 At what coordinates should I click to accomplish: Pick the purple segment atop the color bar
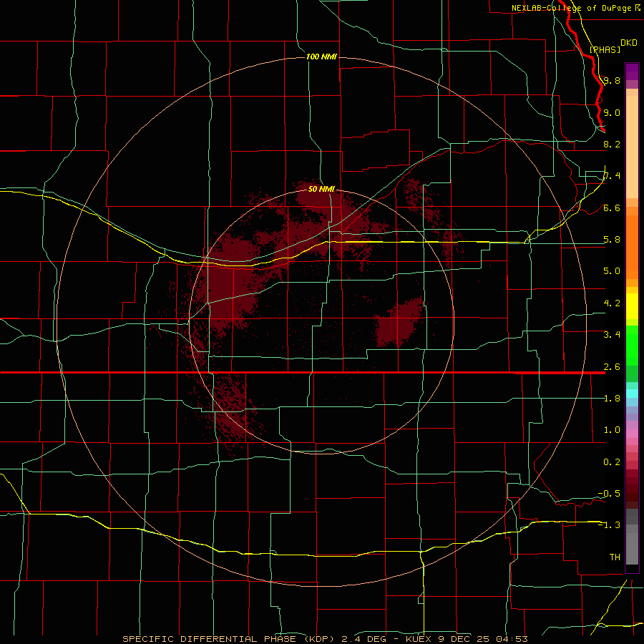pyautogui.click(x=632, y=72)
